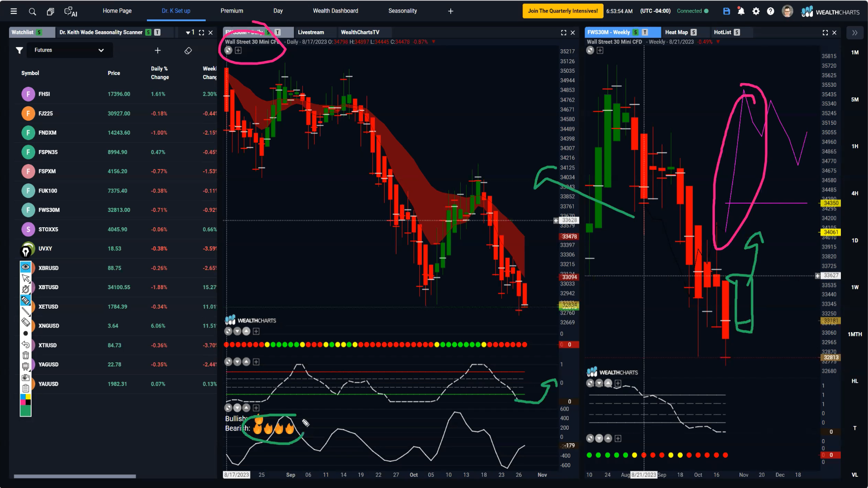Select the highlighter marker drawing tool

(x=26, y=300)
